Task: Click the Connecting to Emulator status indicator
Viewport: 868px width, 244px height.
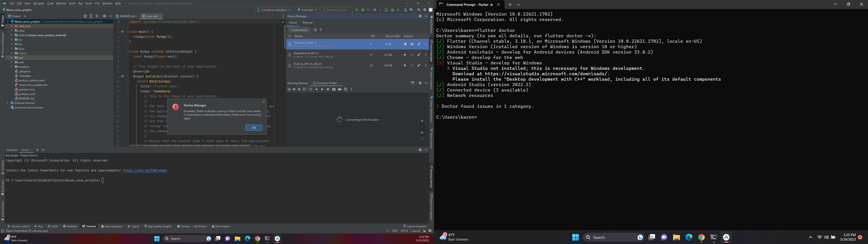Action: coord(357,119)
